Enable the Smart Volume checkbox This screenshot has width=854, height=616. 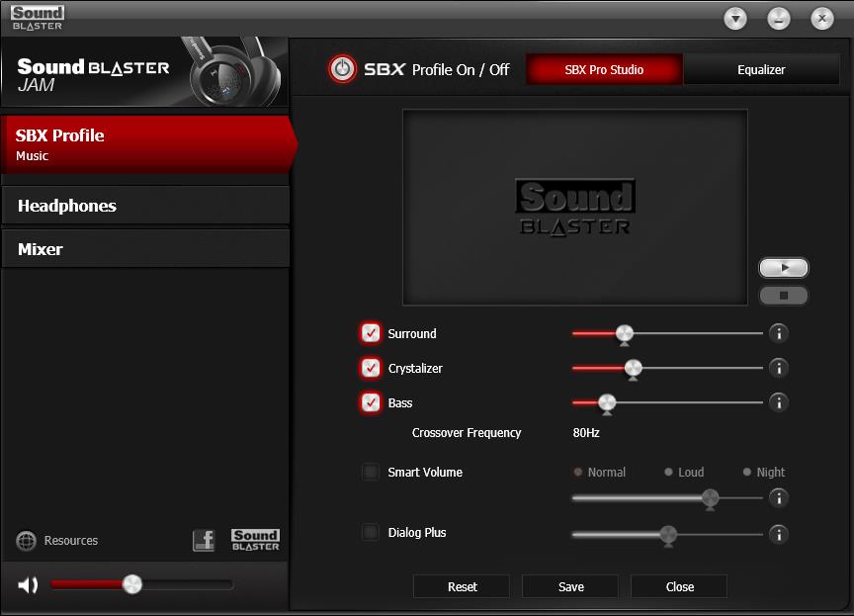pos(371,473)
